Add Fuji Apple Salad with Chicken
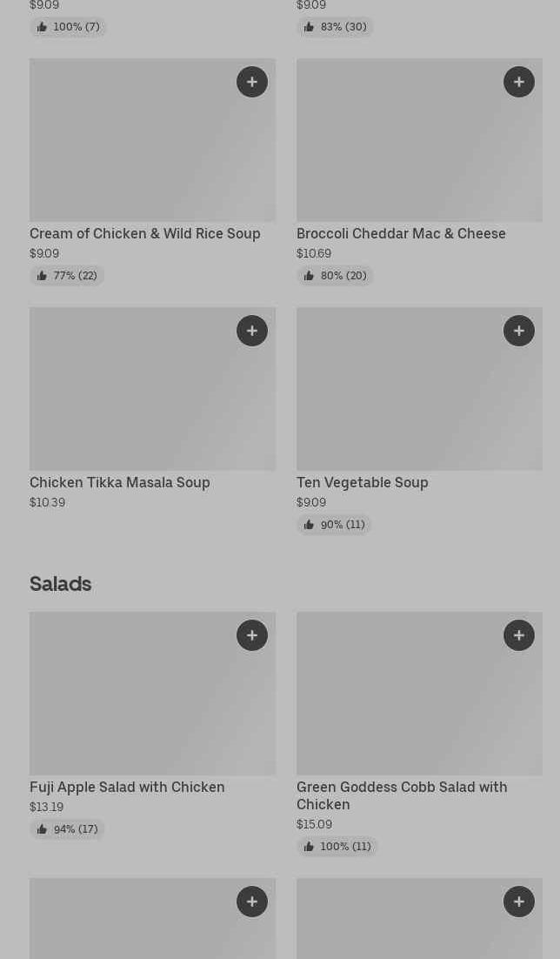Image resolution: width=560 pixels, height=959 pixels. (x=252, y=635)
